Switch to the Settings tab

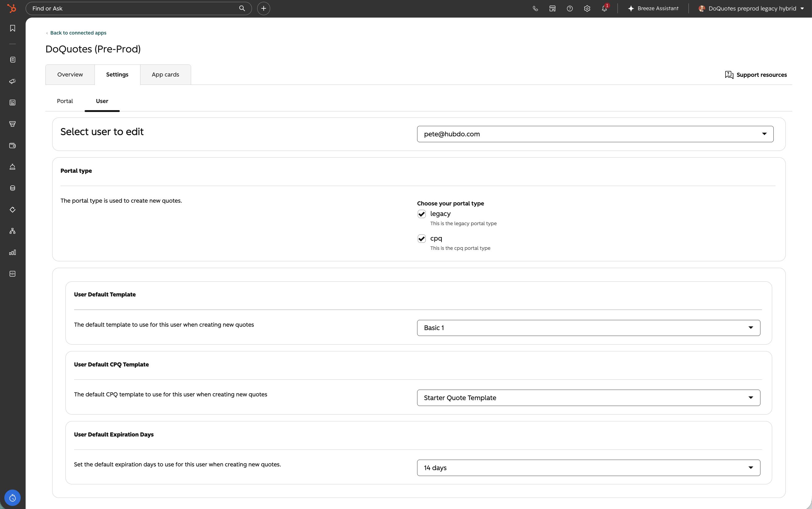[117, 75]
